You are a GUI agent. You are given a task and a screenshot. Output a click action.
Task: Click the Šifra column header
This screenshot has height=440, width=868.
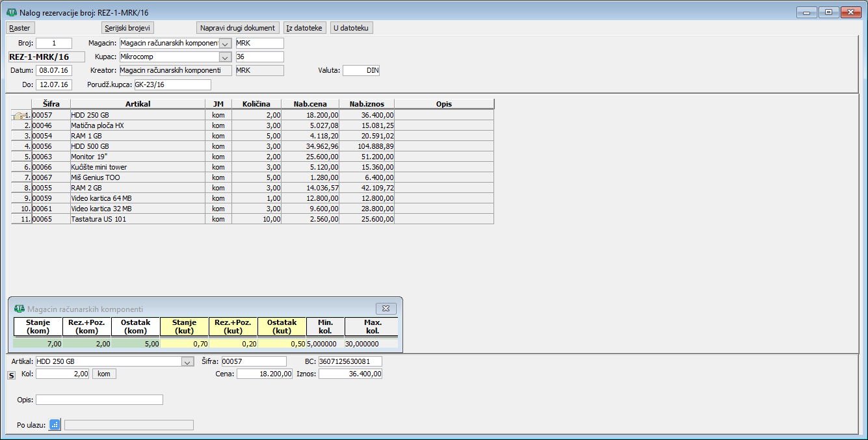coord(51,104)
